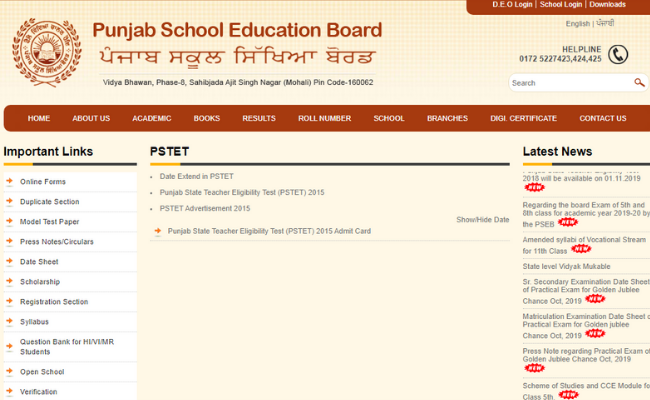
Task: Toggle Show/Hide Date in PSTET section
Action: click(x=482, y=220)
